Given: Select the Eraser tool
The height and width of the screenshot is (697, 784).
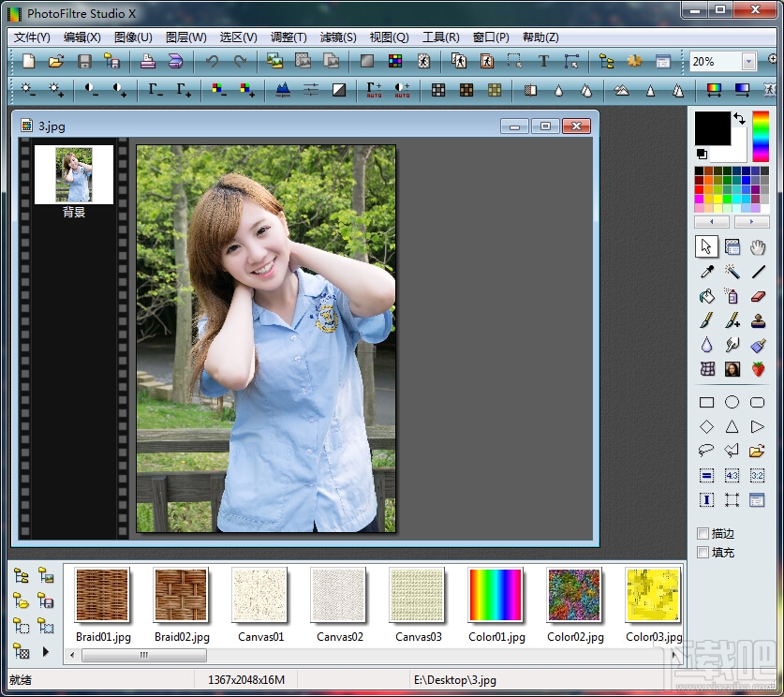Looking at the screenshot, I should (x=758, y=296).
